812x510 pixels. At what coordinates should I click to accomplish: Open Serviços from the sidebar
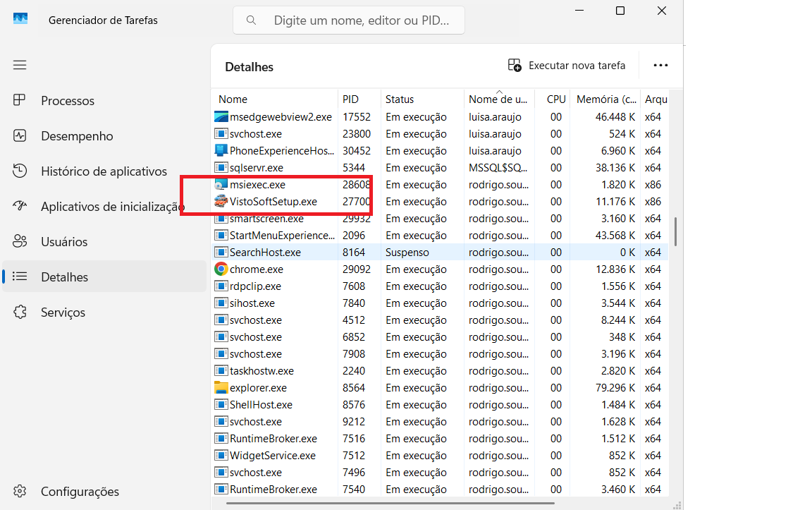coord(63,312)
